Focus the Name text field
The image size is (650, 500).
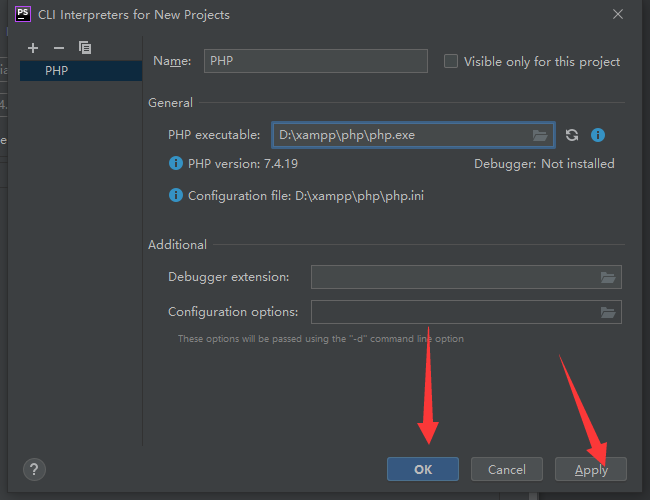(315, 61)
